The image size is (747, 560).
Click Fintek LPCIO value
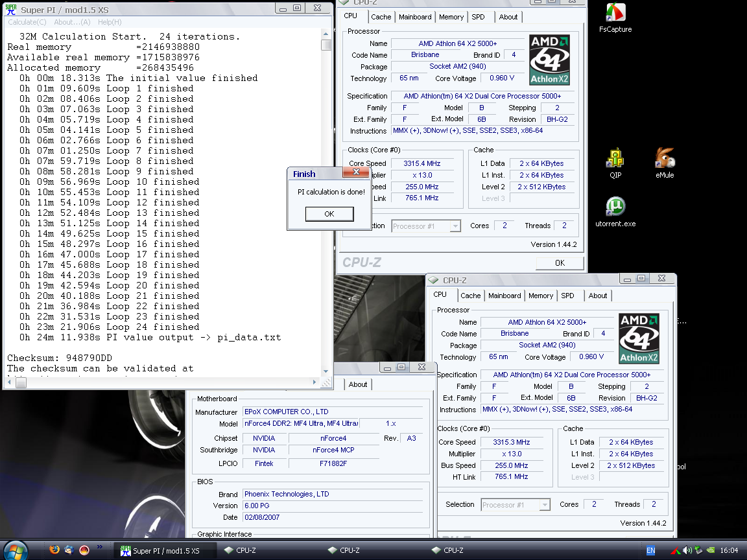(x=264, y=463)
